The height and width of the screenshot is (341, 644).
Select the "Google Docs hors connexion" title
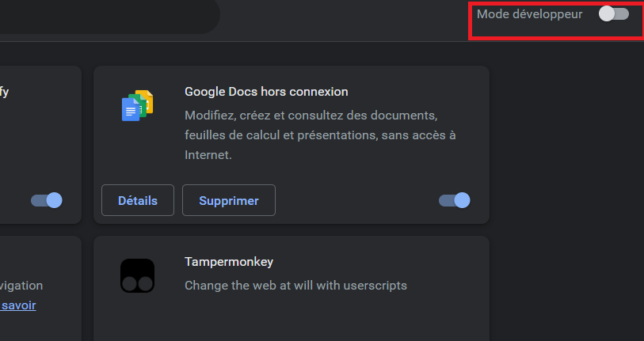point(266,92)
